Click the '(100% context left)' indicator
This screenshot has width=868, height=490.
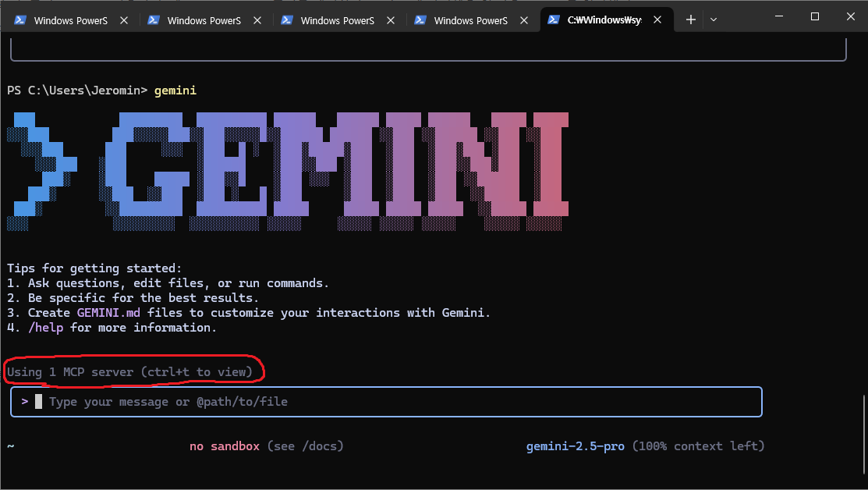(x=699, y=446)
